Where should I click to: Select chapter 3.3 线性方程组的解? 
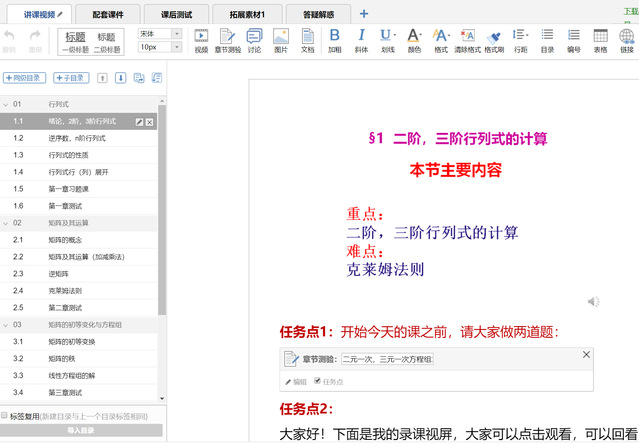pos(78,376)
